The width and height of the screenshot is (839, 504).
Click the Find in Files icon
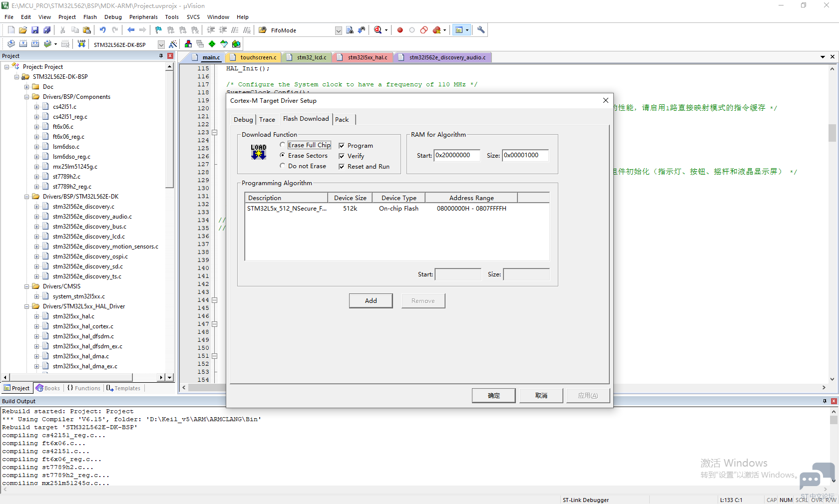[262, 30]
